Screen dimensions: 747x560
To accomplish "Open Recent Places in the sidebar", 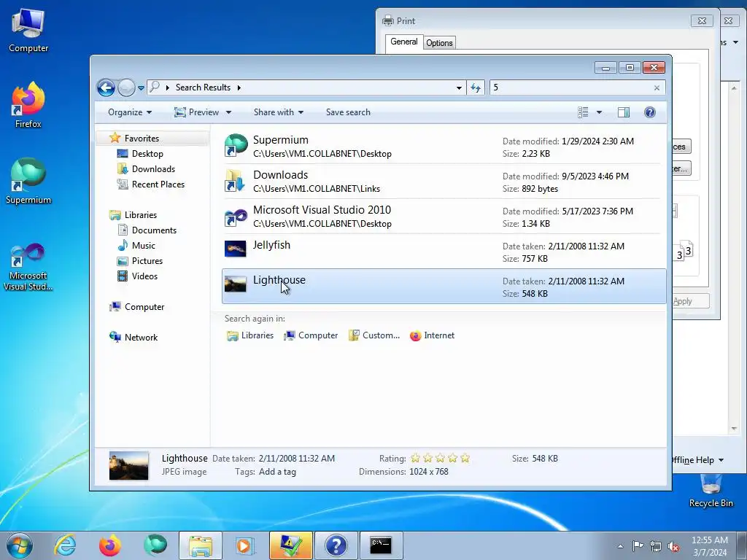I will (158, 184).
